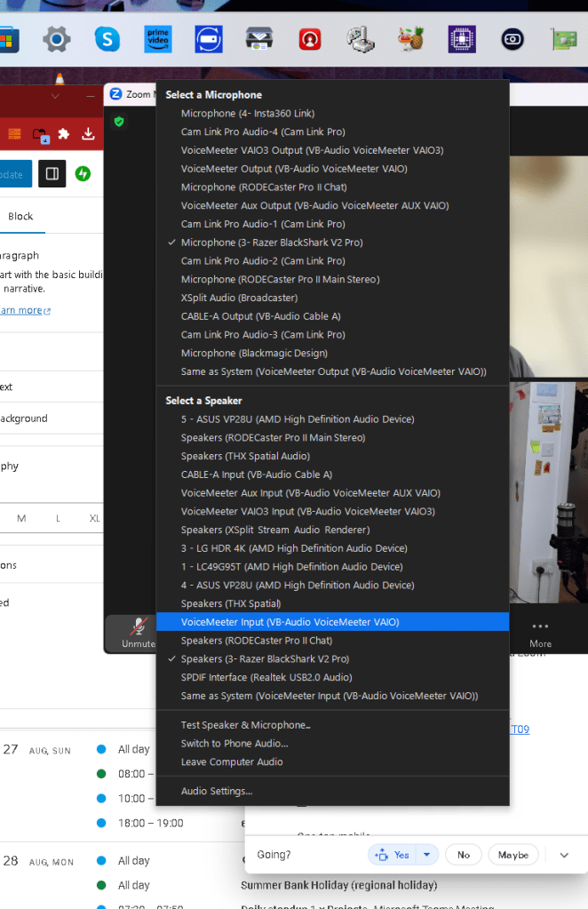Switch to the Block tab in editor sidebar
The width and height of the screenshot is (588, 909).
(20, 216)
